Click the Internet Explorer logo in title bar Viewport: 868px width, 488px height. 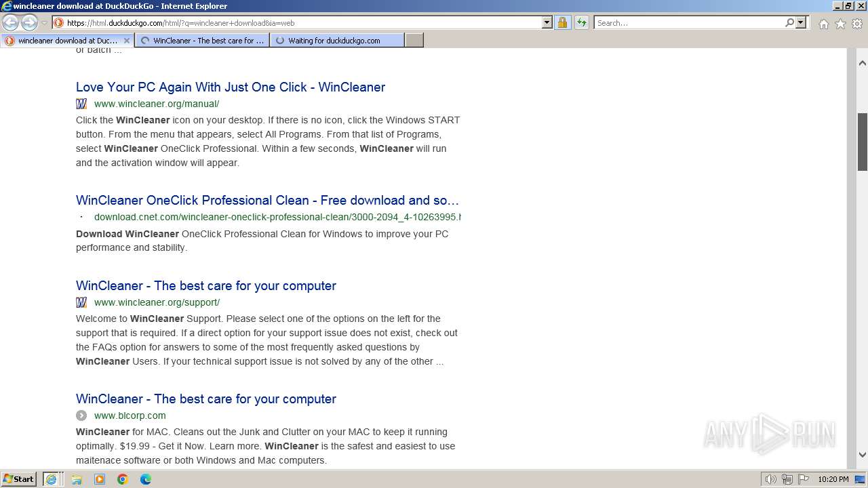tap(7, 6)
